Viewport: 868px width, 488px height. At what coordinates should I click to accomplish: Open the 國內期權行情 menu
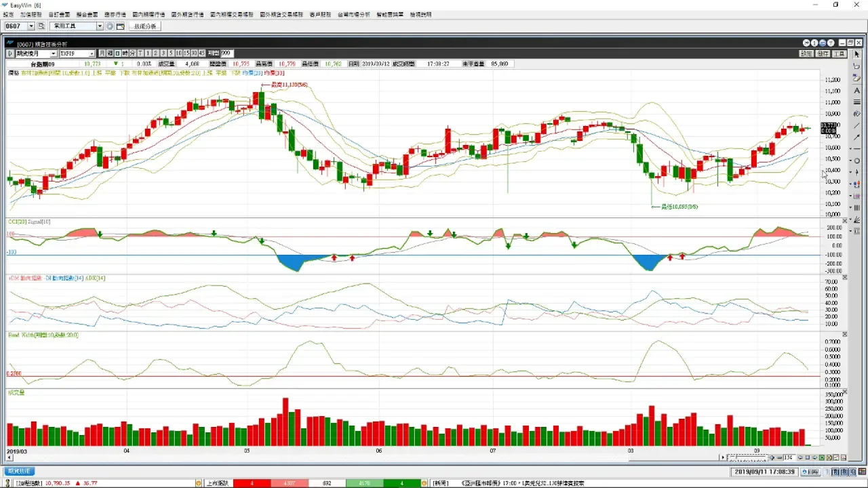click(x=148, y=14)
